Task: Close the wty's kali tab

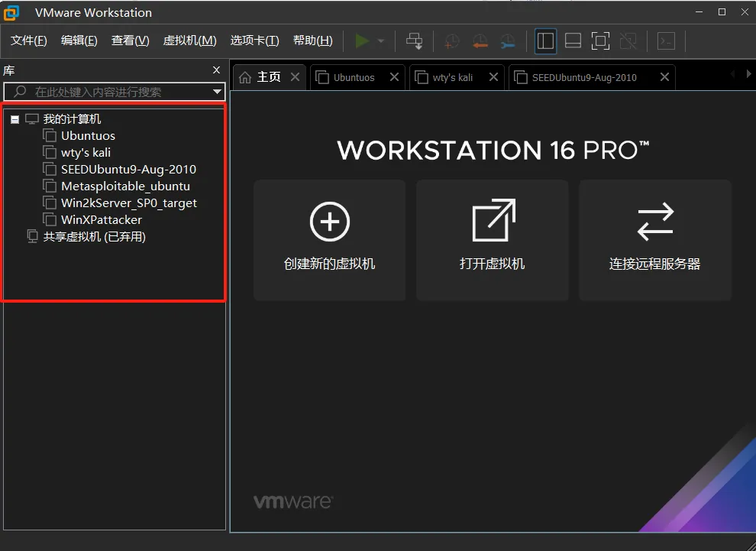Action: pyautogui.click(x=494, y=77)
